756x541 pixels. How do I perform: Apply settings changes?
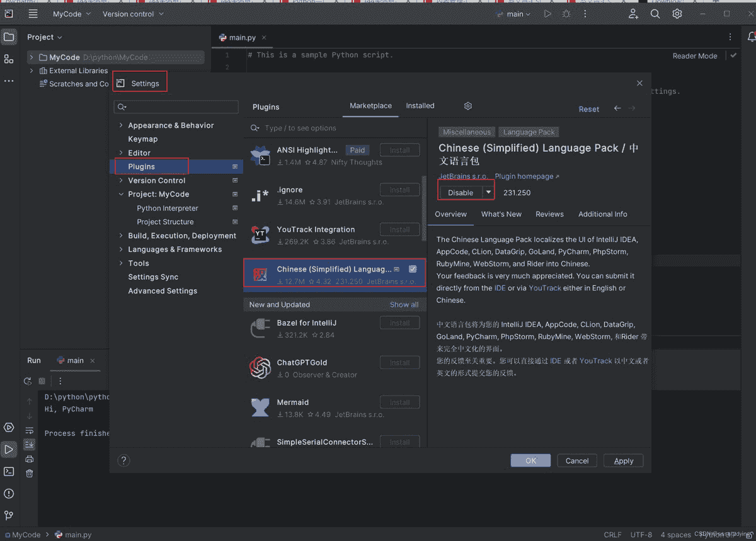(x=624, y=460)
